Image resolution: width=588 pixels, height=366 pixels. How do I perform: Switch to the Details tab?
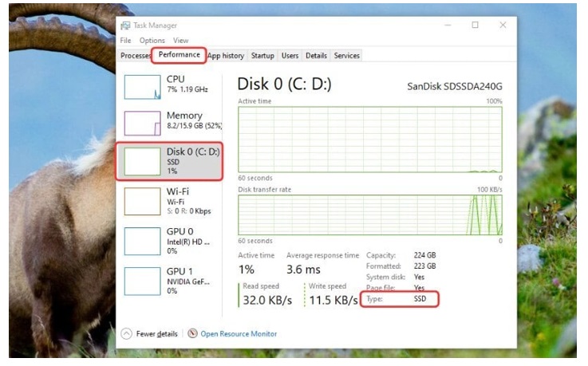click(316, 56)
